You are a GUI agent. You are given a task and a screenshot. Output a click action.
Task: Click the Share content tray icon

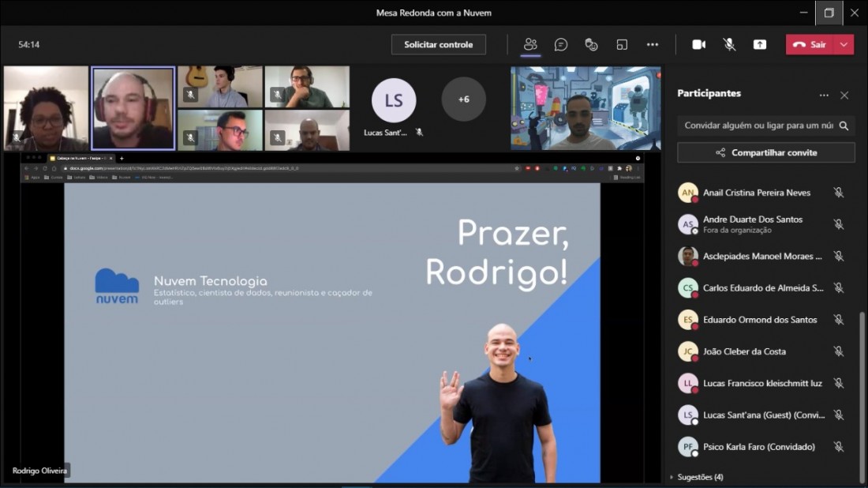pyautogui.click(x=760, y=44)
